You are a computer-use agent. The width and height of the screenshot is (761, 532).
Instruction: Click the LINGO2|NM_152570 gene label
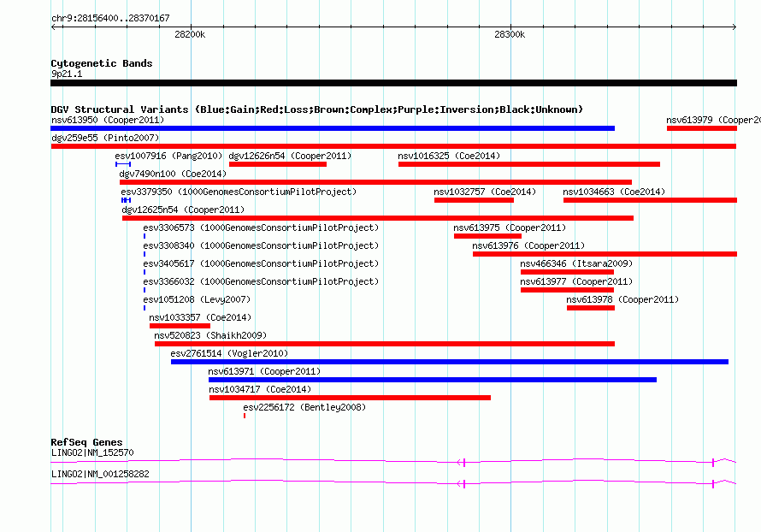92,452
